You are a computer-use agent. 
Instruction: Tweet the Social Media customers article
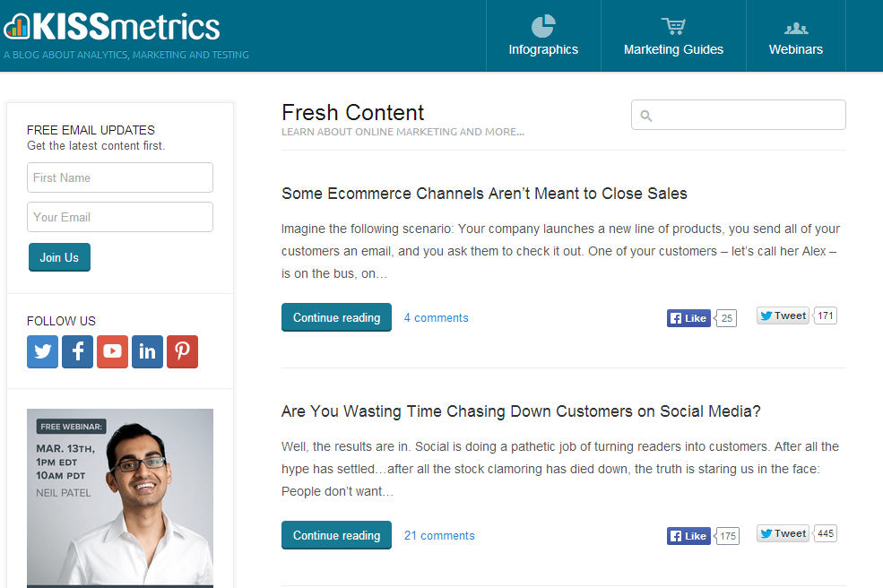click(783, 533)
